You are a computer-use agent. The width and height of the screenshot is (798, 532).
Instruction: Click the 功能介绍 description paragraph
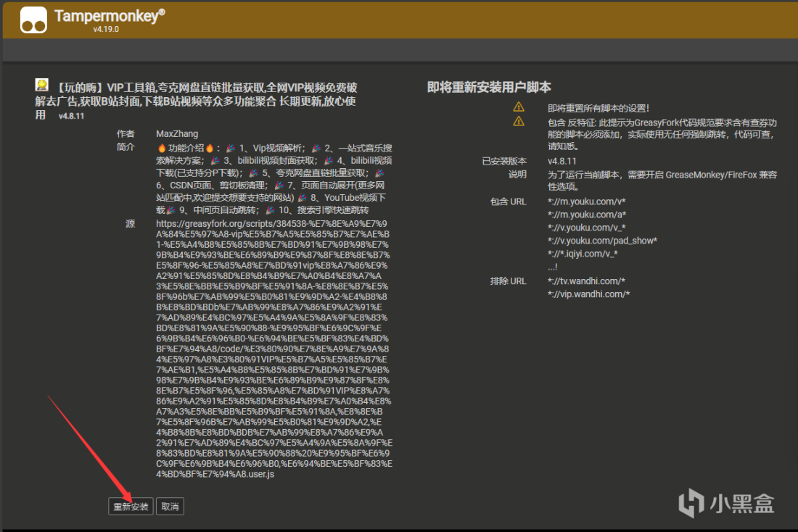point(273,179)
